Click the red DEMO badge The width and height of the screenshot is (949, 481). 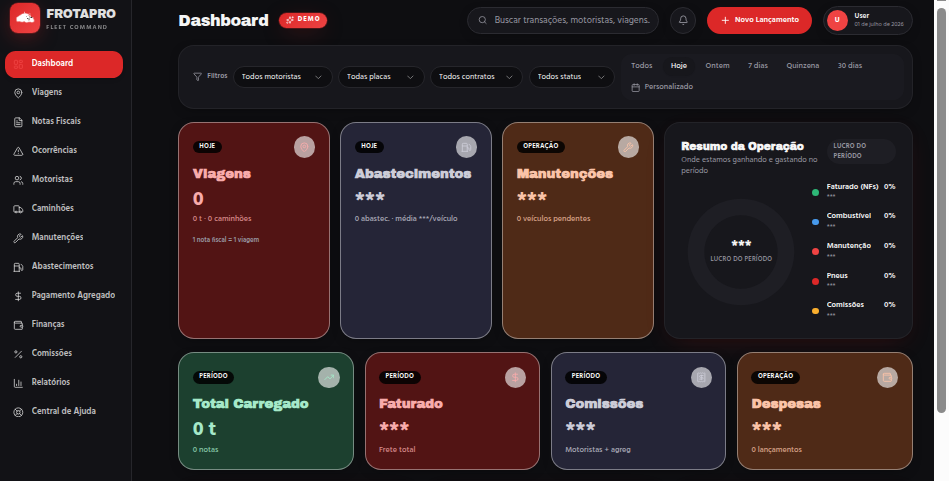point(303,20)
